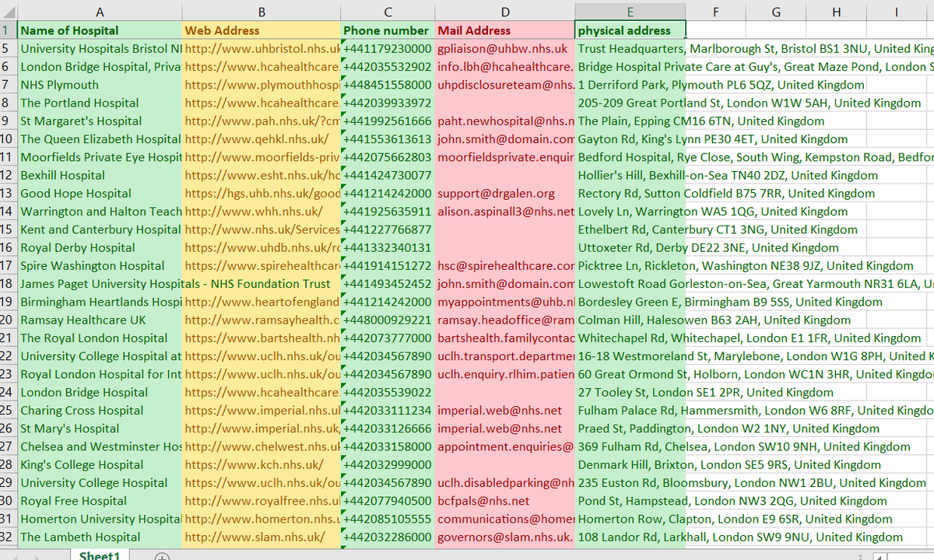Image resolution: width=934 pixels, height=560 pixels.
Task: Select row 25 header
Action: point(8,410)
